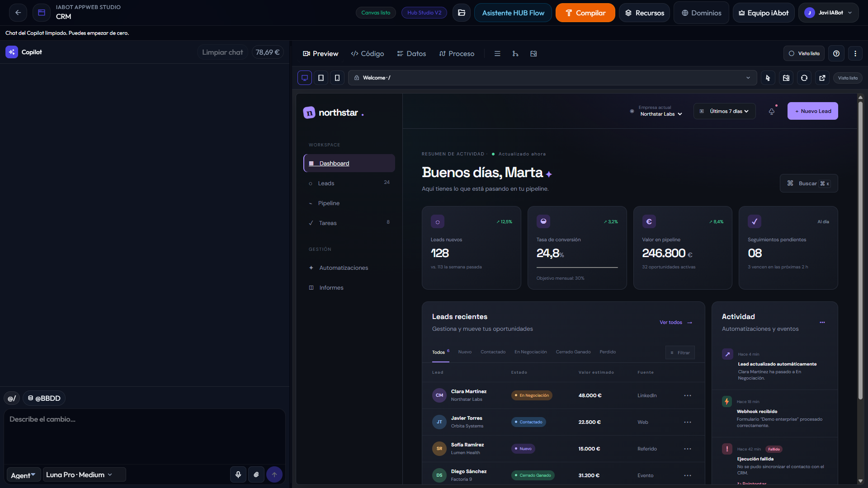Open the Luna Pro Medium model dropdown
This screenshot has height=488, width=868.
pos(84,474)
